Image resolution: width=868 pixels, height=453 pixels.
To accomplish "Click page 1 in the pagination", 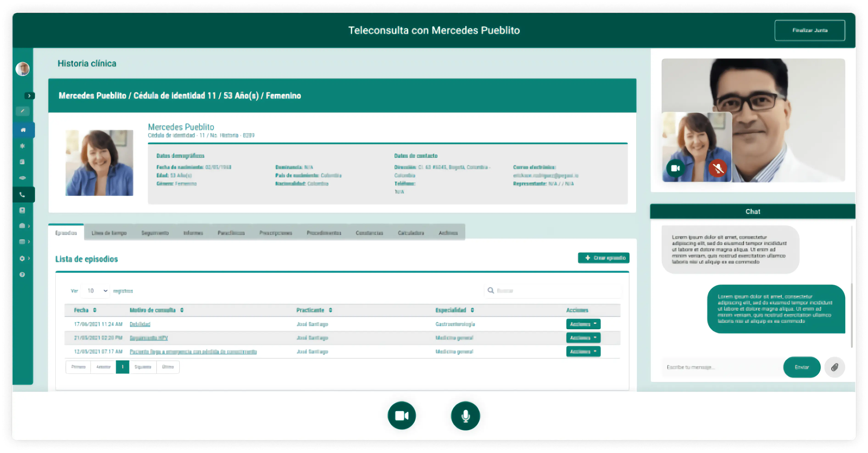I will 122,367.
